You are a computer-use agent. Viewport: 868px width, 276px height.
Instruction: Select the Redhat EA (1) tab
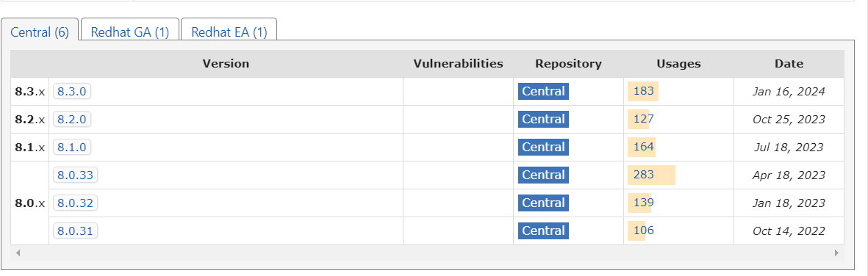(229, 32)
